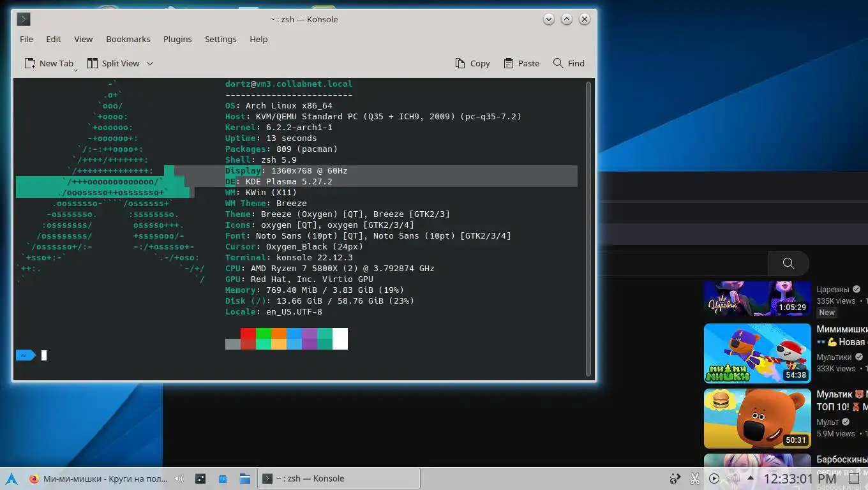The height and width of the screenshot is (490, 868).
Task: Click verified badge next to Мультики
Action: (x=859, y=357)
